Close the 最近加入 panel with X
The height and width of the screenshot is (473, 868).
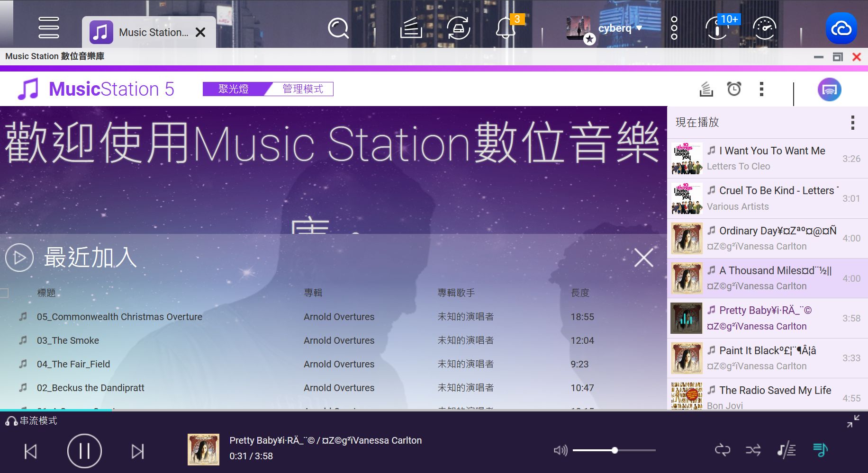click(x=643, y=258)
